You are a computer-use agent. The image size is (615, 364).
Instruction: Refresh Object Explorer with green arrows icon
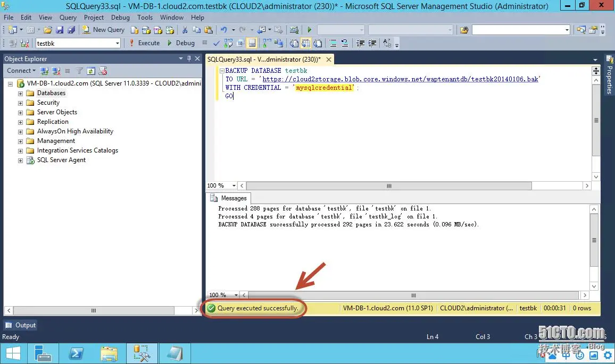pyautogui.click(x=91, y=71)
